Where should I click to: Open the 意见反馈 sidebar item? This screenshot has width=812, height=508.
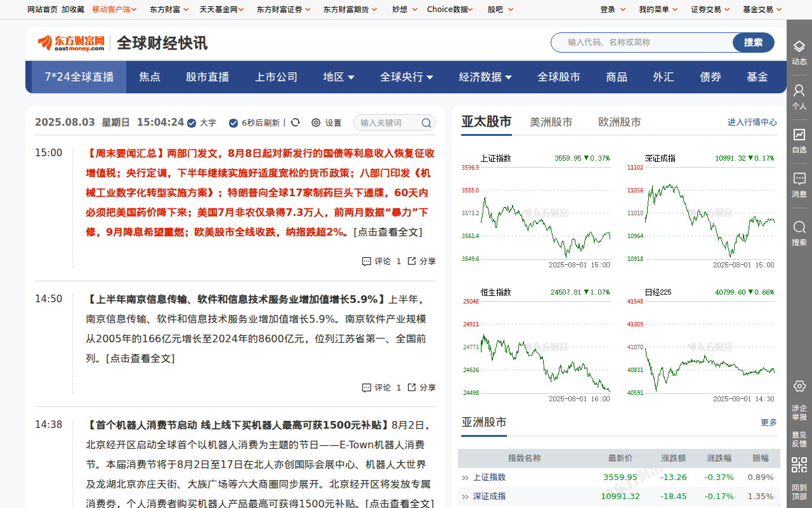click(x=799, y=439)
